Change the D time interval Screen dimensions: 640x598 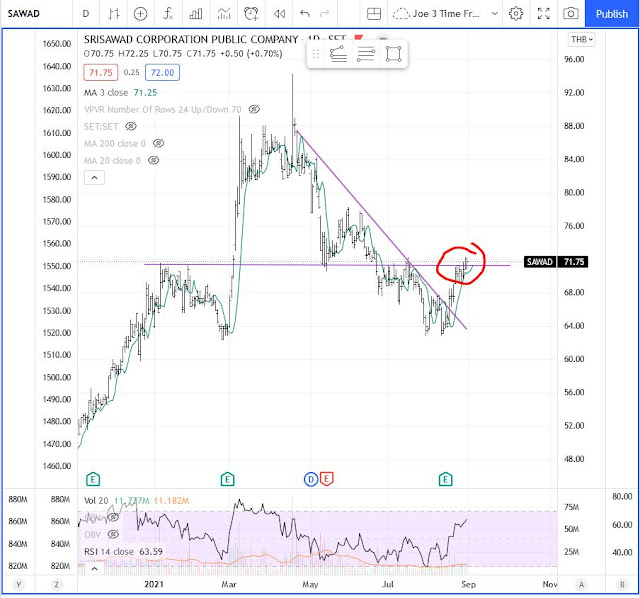(86, 13)
